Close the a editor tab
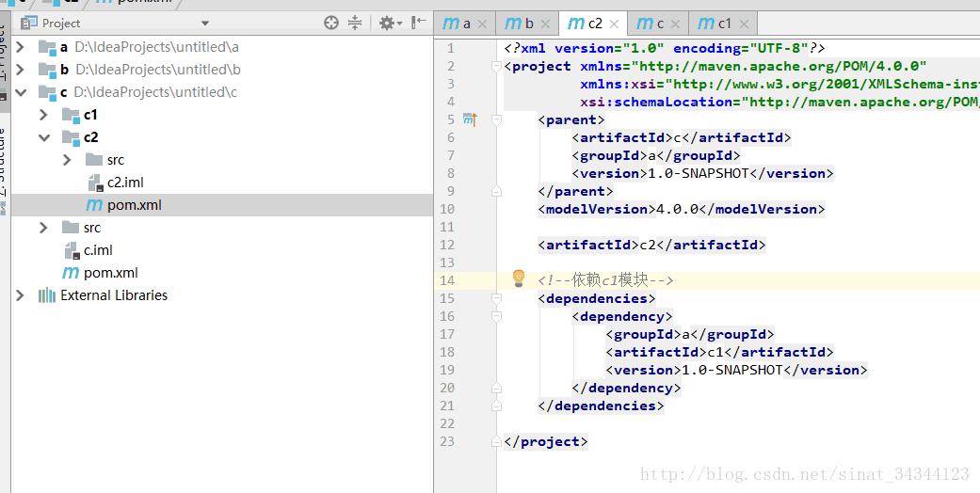The width and height of the screenshot is (980, 493). pos(483,24)
